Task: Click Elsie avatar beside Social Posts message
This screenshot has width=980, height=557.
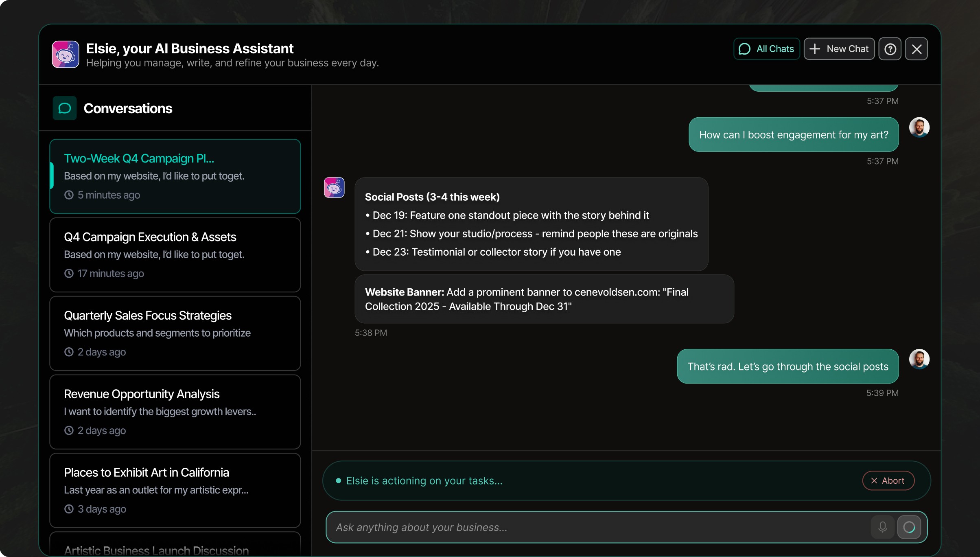Action: [334, 188]
